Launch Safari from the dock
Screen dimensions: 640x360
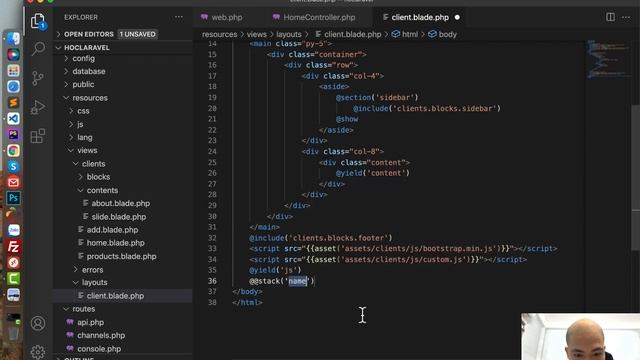(x=13, y=87)
